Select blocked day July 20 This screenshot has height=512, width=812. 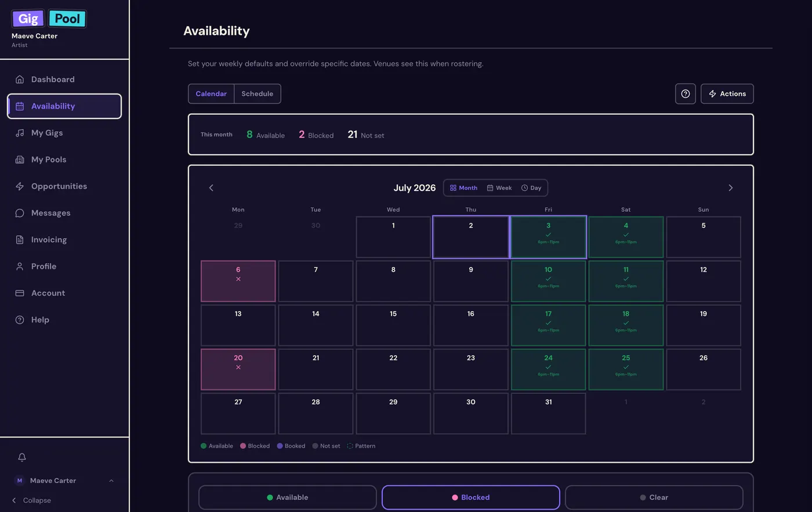(238, 369)
